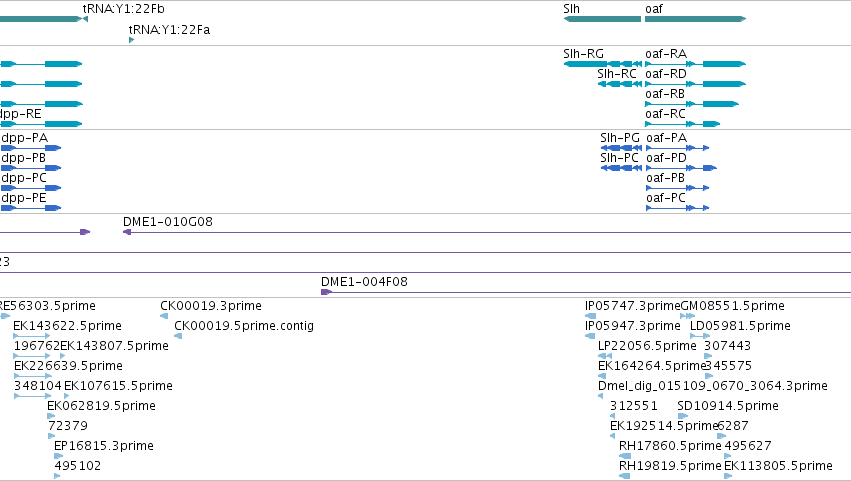Select EST IP05947.3prime
The height and width of the screenshot is (481, 851).
pyautogui.click(x=632, y=326)
